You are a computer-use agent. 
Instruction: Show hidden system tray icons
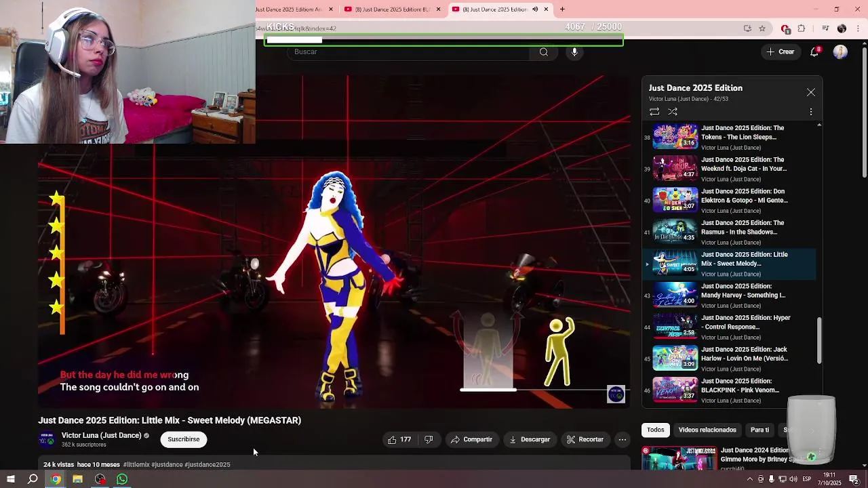click(750, 479)
